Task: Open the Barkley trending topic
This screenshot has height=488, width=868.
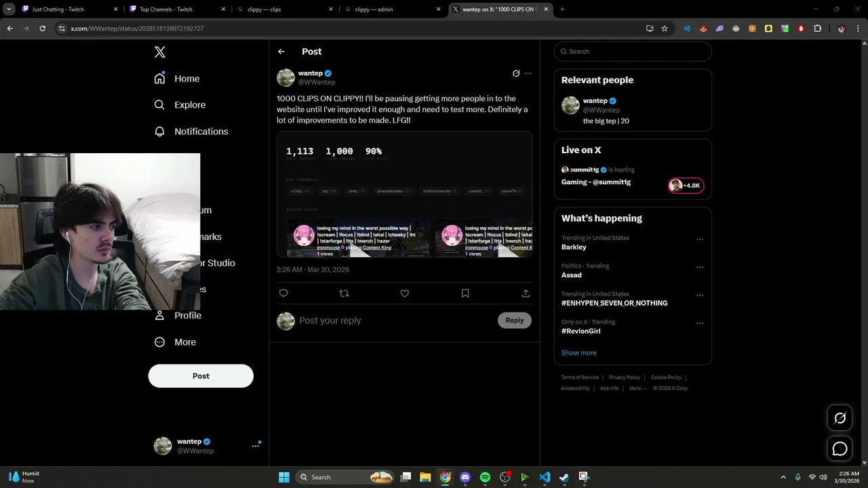Action: (574, 247)
